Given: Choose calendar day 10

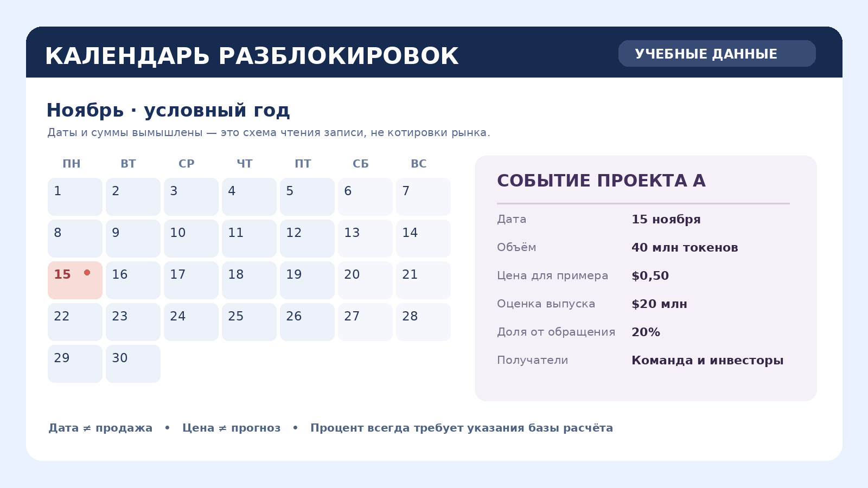Looking at the screenshot, I should point(191,239).
